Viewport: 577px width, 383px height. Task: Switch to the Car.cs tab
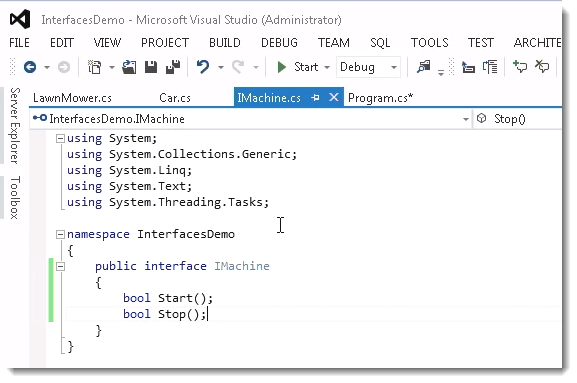[x=175, y=98]
